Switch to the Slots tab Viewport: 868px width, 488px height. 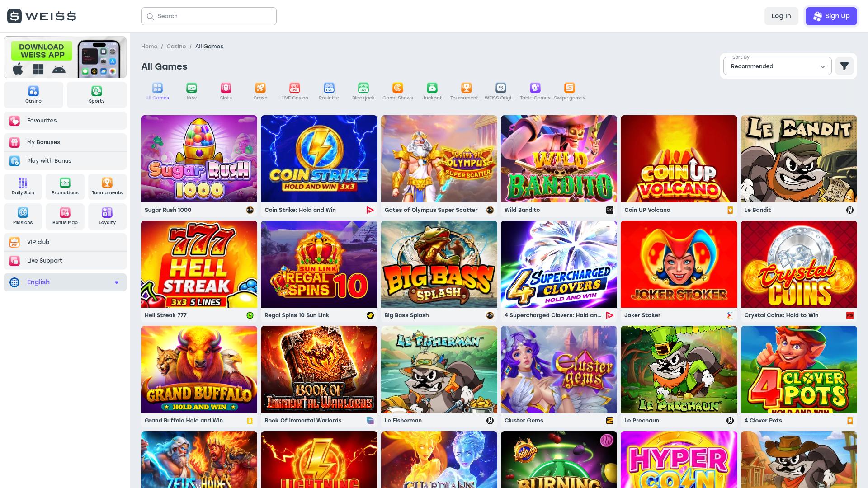click(226, 91)
